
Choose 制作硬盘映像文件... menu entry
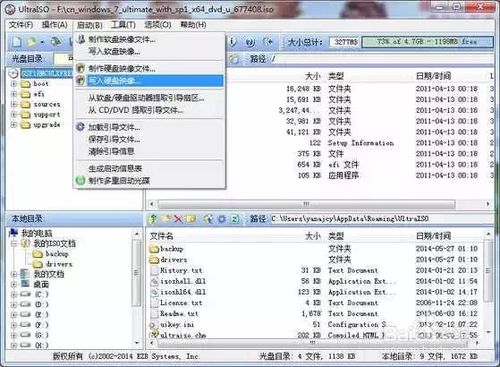tap(149, 69)
